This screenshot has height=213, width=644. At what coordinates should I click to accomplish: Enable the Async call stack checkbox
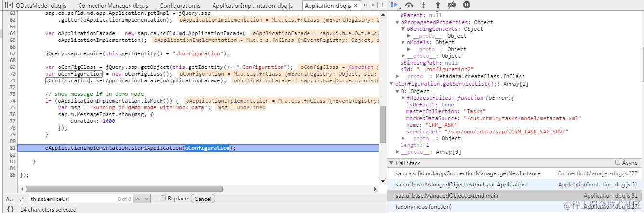coord(618,163)
